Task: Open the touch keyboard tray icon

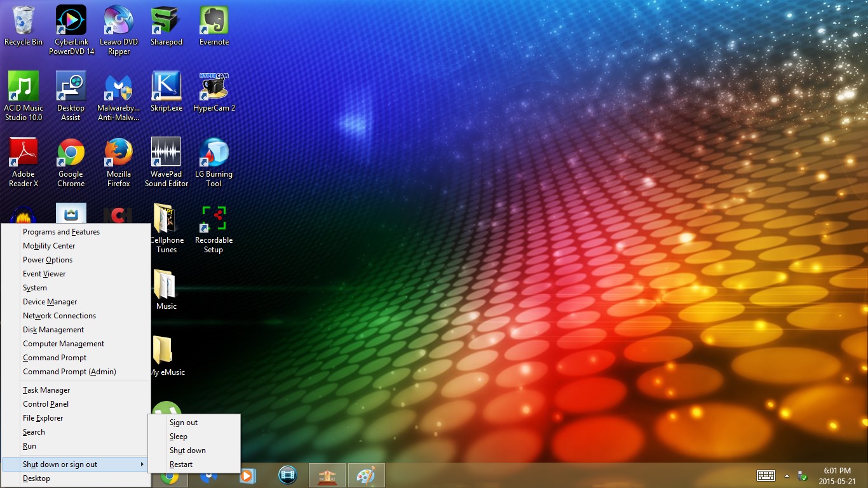Action: click(x=766, y=475)
